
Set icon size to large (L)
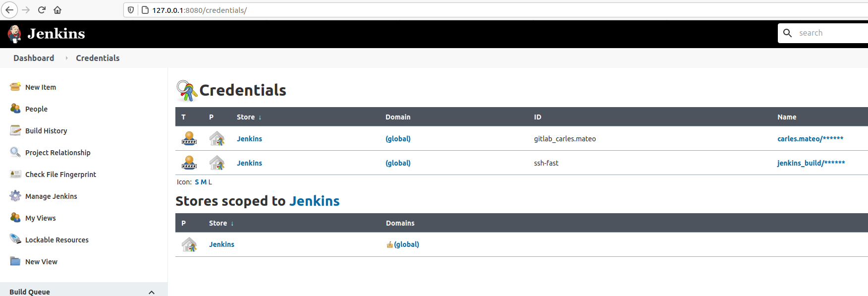coord(210,182)
